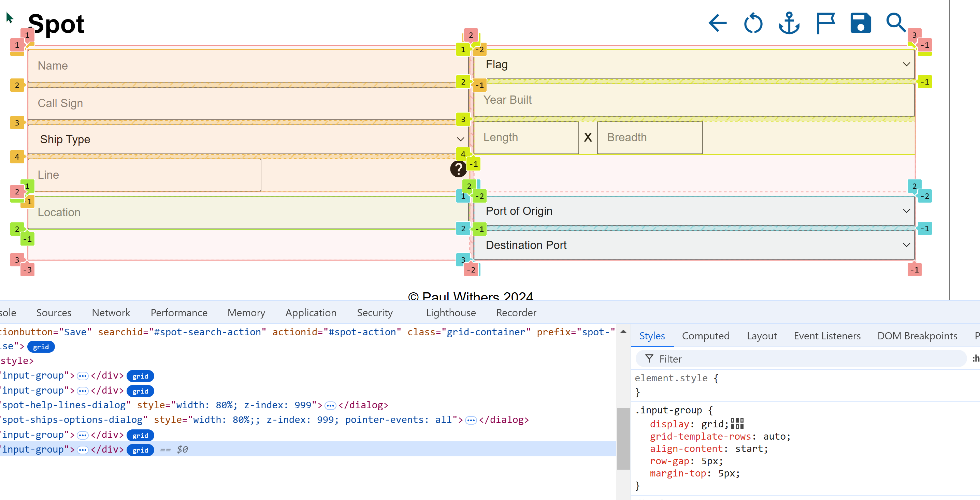Click the anchor icon in the header
This screenshot has height=500, width=980.
789,23
